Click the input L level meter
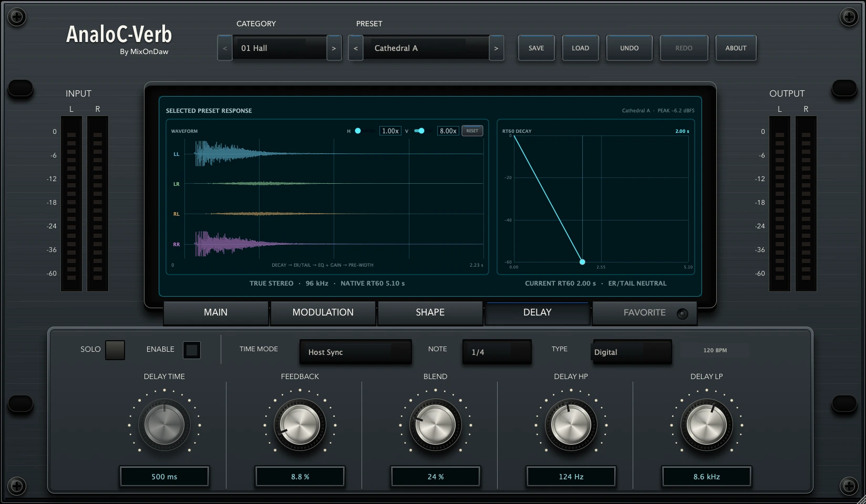Screen dimensions: 866x504 (71, 204)
